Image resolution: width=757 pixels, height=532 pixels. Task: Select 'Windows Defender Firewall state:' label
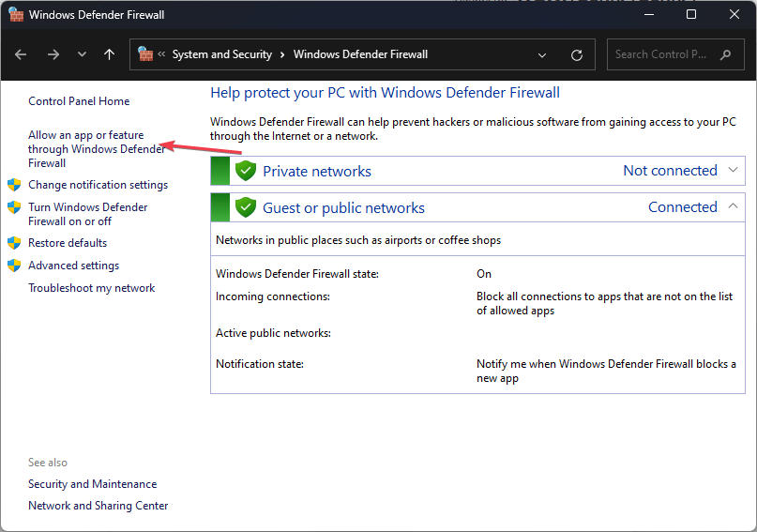297,274
